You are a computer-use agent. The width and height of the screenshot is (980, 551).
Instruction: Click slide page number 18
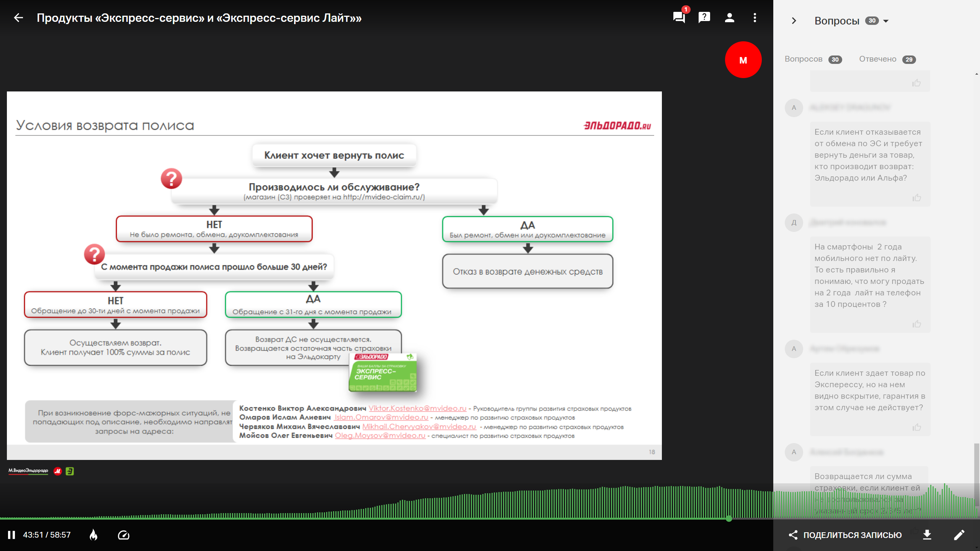(x=652, y=452)
